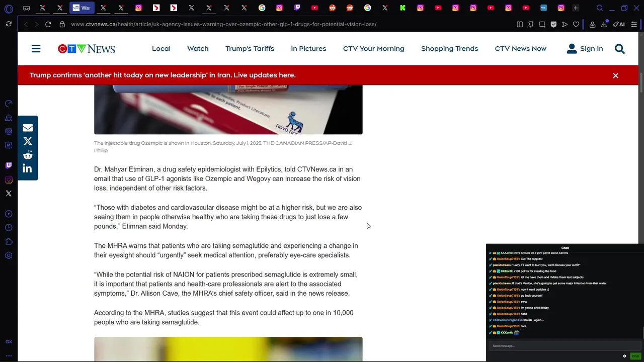The height and width of the screenshot is (362, 644).
Task: Click the browser address bar URL
Action: tap(223, 24)
